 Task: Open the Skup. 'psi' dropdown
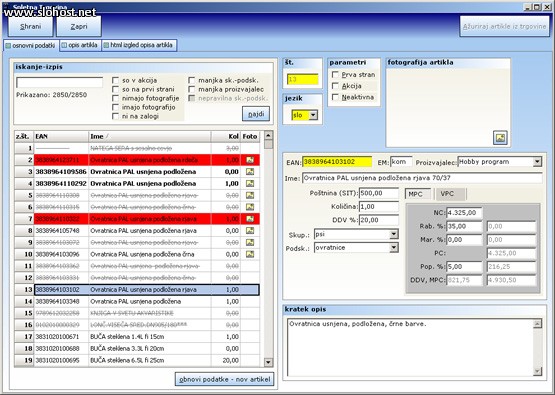point(394,234)
